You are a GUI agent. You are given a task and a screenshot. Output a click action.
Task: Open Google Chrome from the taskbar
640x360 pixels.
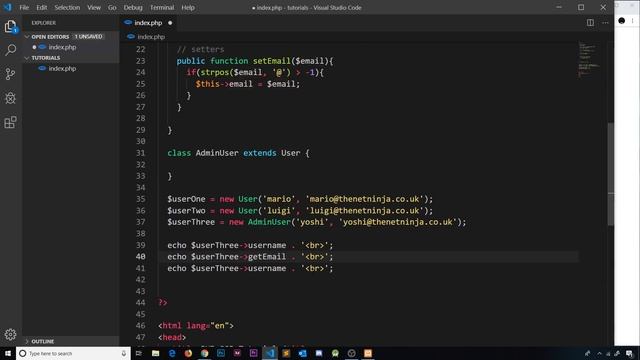click(204, 353)
